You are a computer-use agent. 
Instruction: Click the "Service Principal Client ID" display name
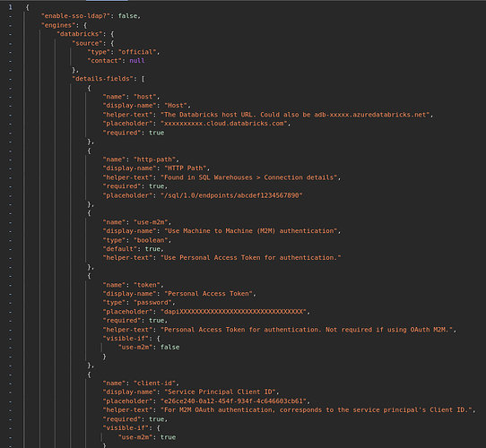(x=219, y=392)
